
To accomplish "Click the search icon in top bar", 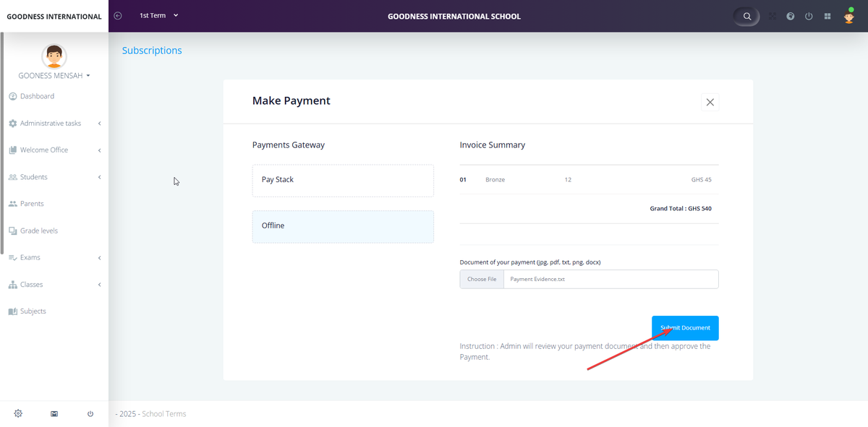I will tap(747, 16).
